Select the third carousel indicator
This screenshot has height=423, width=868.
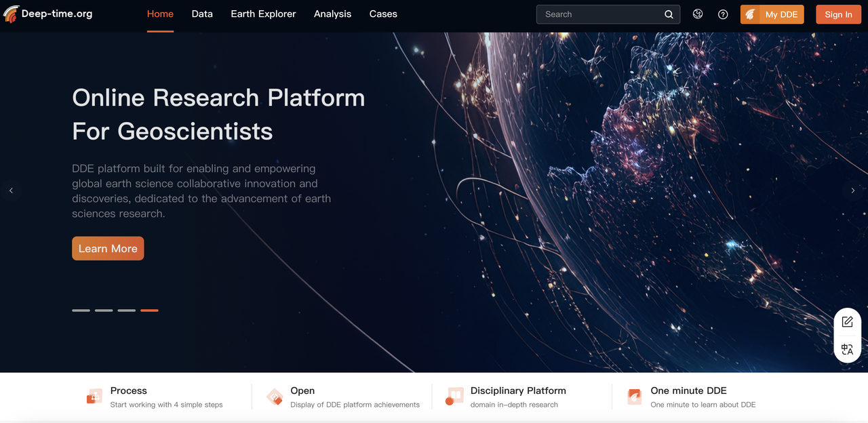(x=127, y=310)
